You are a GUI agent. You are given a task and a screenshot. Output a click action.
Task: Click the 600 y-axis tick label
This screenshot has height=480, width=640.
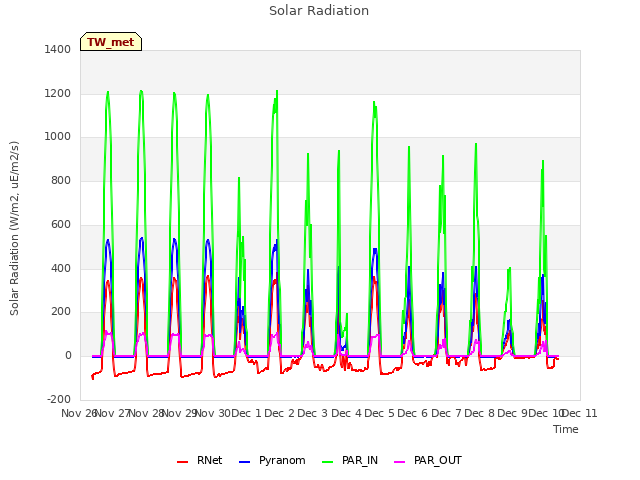(61, 224)
